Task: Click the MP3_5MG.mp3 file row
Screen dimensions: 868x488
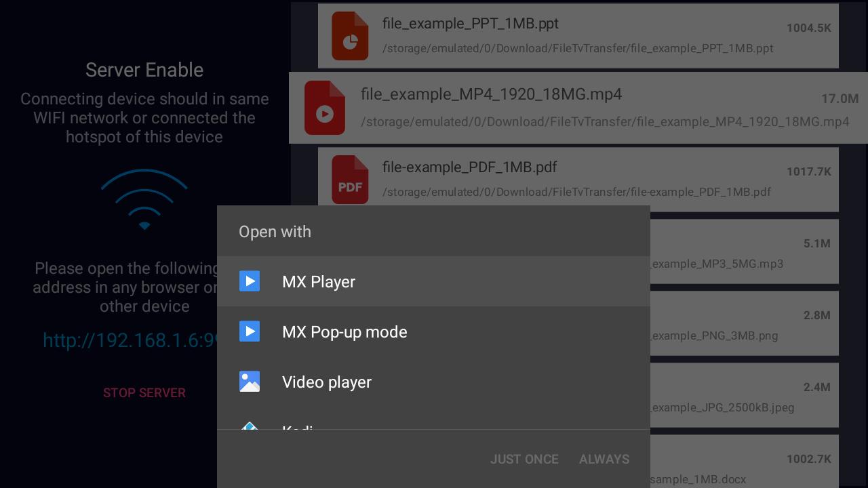Action: [x=745, y=251]
